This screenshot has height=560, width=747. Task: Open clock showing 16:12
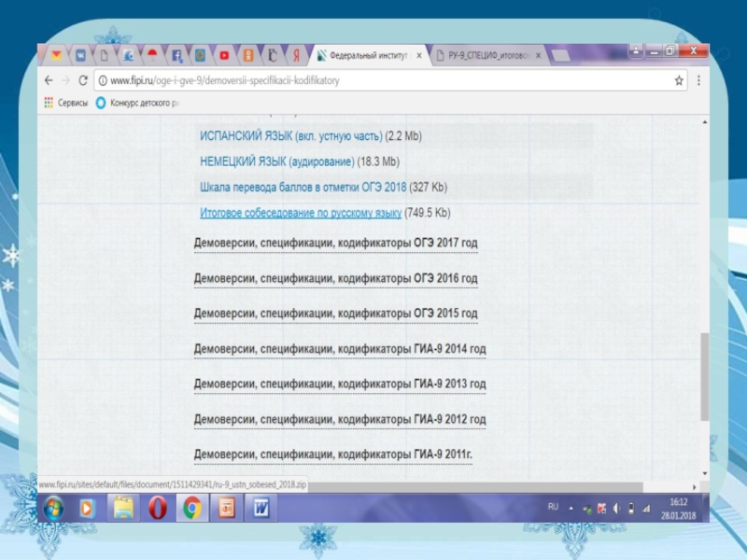679,509
